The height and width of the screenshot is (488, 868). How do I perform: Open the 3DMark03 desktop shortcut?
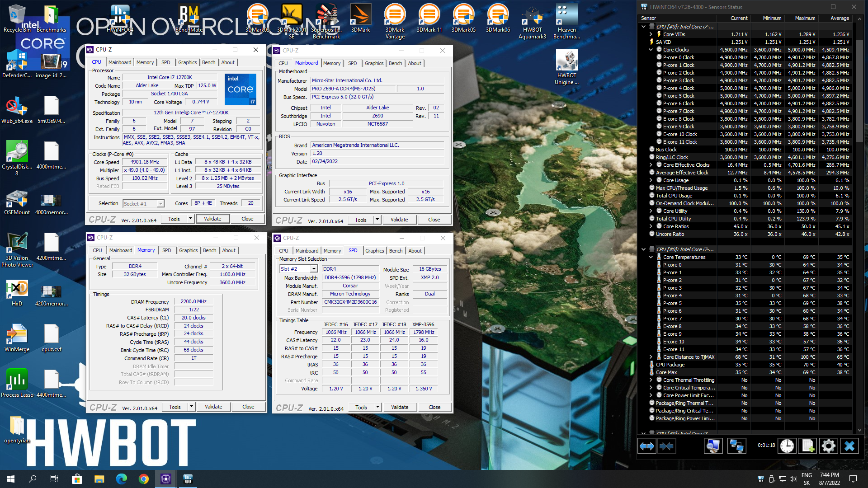click(257, 19)
